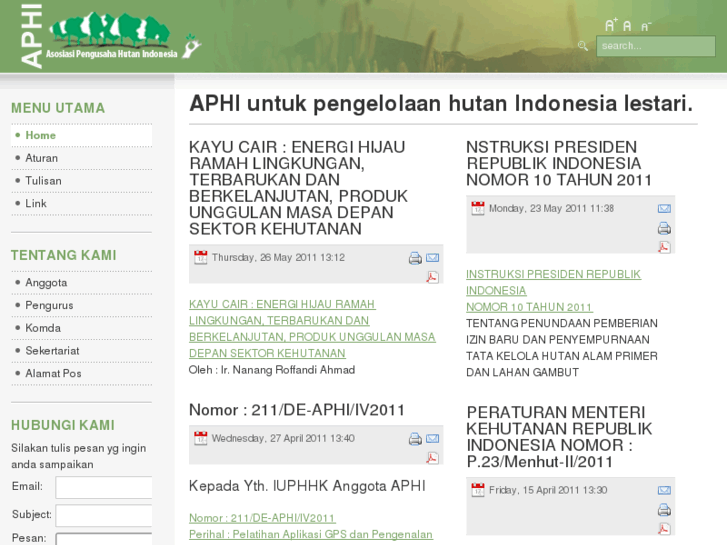Screen dimensions: 727x545
Task: Print the Instruksi Presiden article
Action: [664, 228]
